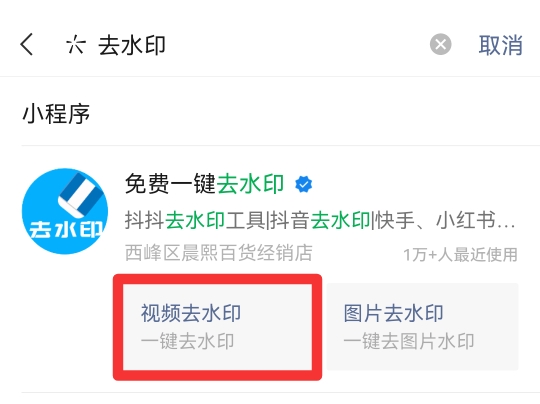Image resolution: width=540 pixels, height=404 pixels.
Task: Click the 抖抖去水印工具 description line
Action: click(x=320, y=220)
